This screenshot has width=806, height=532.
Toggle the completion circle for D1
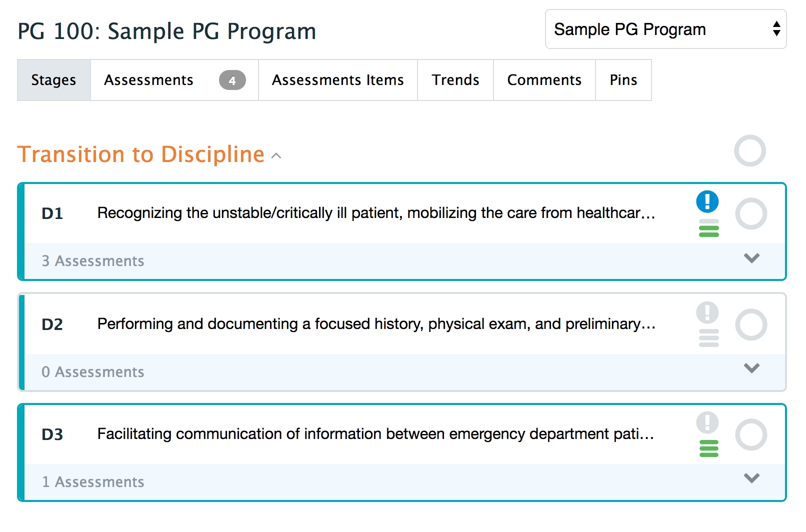[x=750, y=214]
